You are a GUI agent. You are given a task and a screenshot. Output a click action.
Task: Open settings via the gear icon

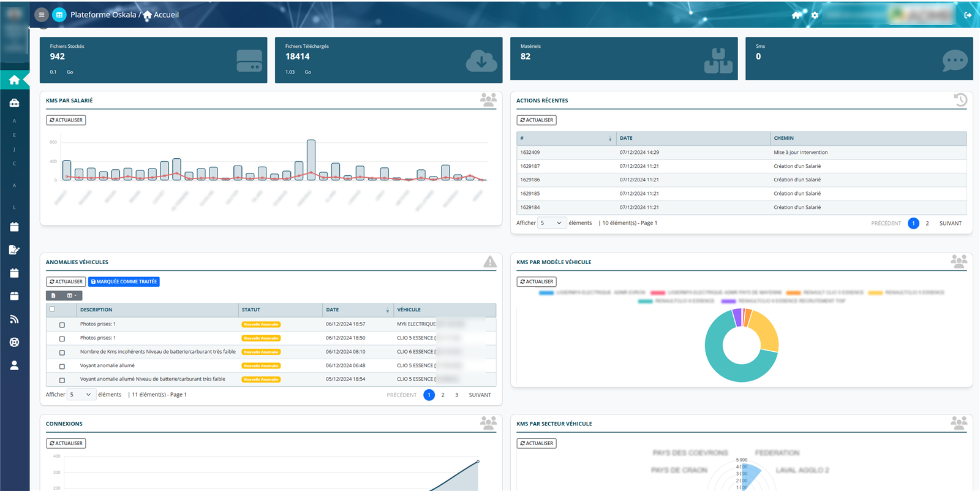[815, 15]
